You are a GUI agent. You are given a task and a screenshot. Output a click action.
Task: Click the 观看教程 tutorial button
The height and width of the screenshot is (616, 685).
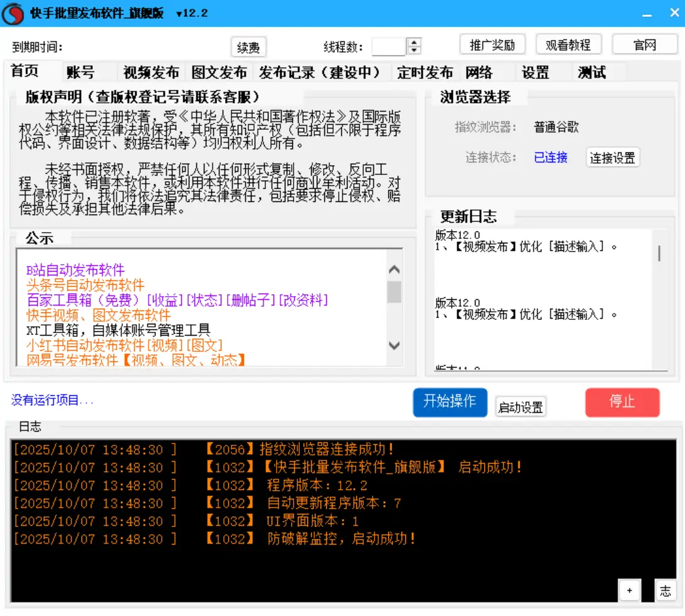click(568, 45)
